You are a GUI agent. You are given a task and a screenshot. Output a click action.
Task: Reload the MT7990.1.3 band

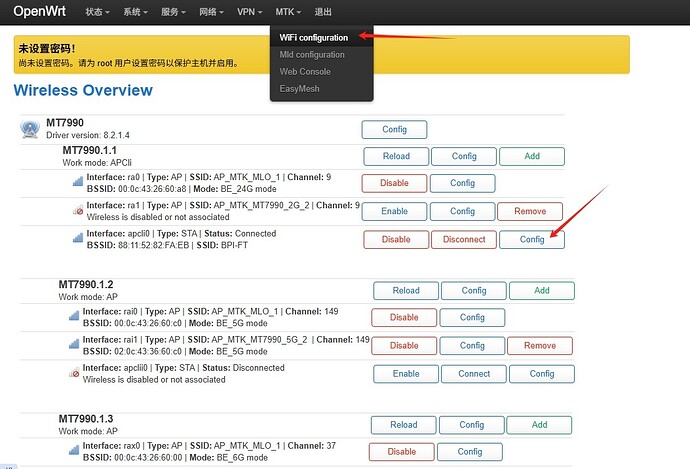point(404,425)
